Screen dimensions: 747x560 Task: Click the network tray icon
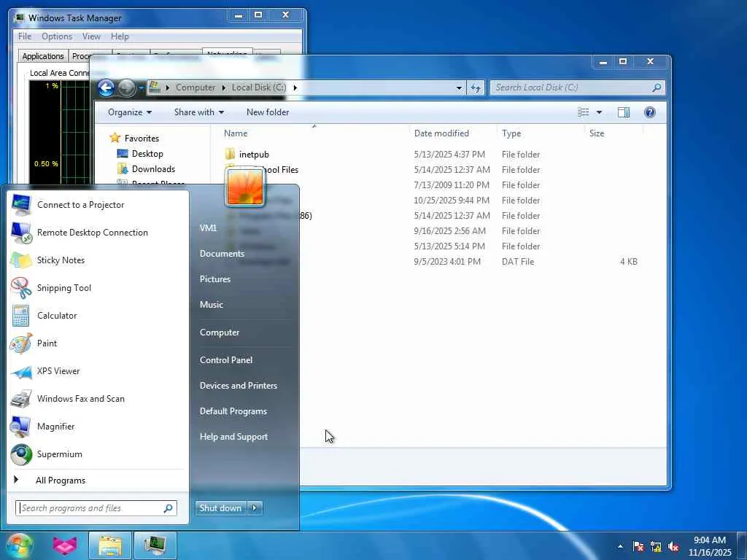(x=656, y=547)
